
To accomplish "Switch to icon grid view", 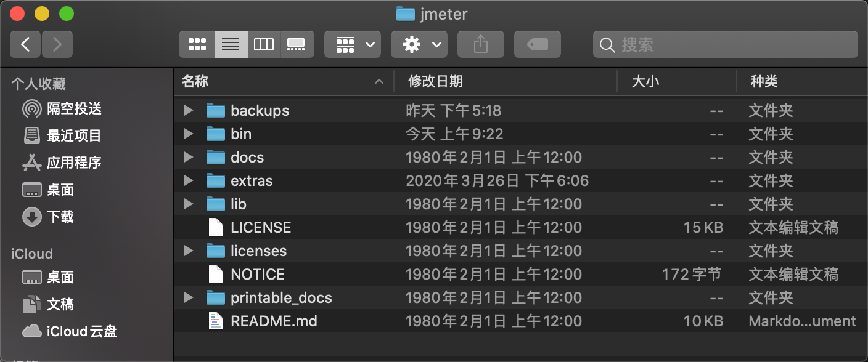I will (x=197, y=44).
